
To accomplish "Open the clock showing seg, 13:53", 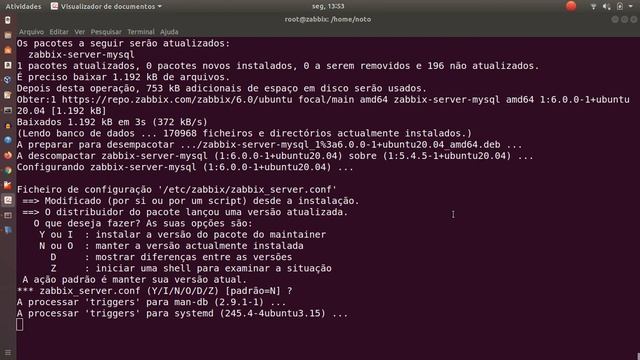I will [x=328, y=7].
